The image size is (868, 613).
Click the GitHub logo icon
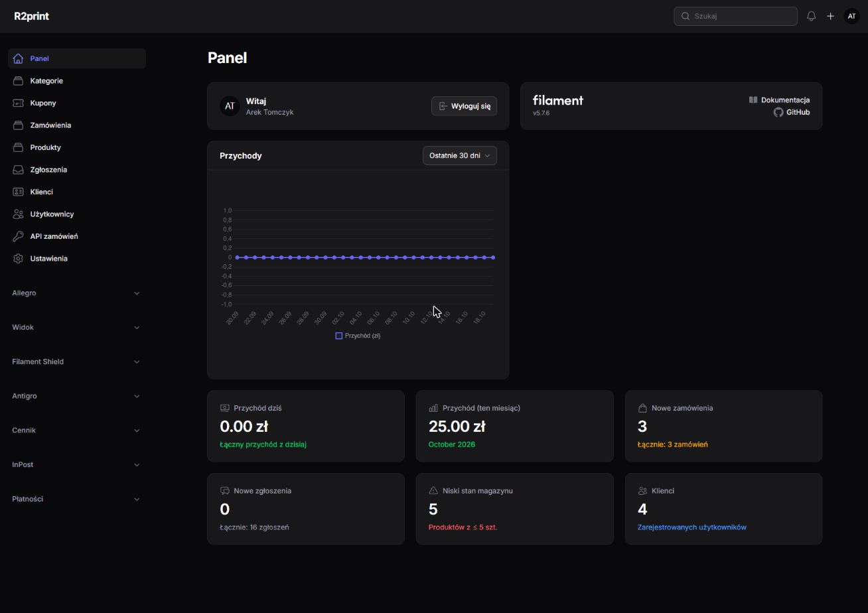[778, 113]
